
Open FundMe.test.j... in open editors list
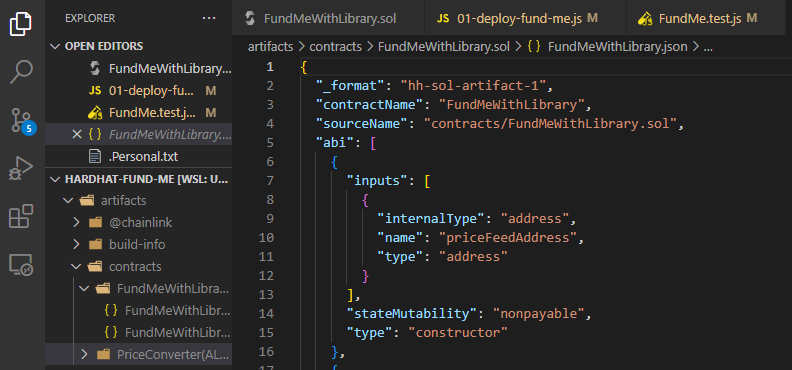pos(139,113)
